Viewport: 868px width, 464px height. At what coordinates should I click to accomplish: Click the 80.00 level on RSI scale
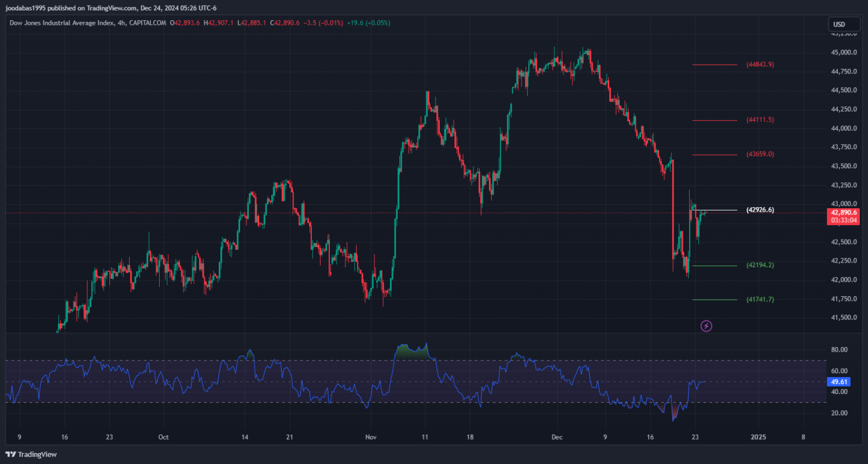click(839, 350)
